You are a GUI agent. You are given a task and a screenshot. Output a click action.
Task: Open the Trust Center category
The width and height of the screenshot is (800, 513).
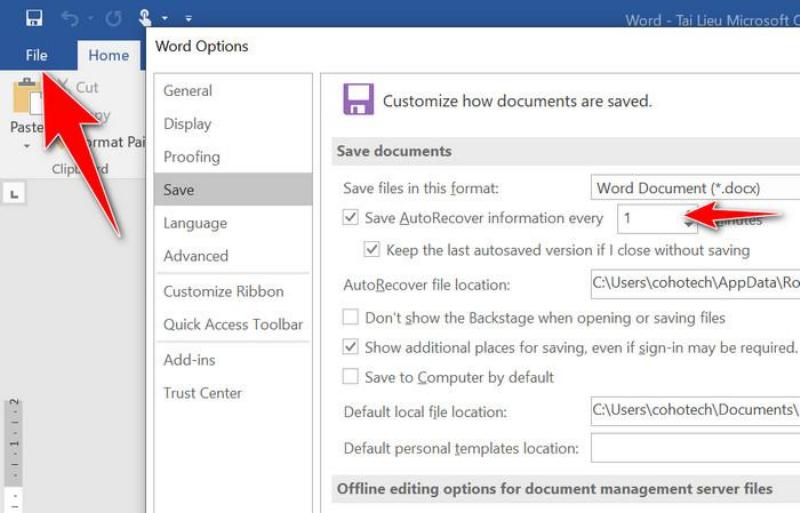point(233,393)
